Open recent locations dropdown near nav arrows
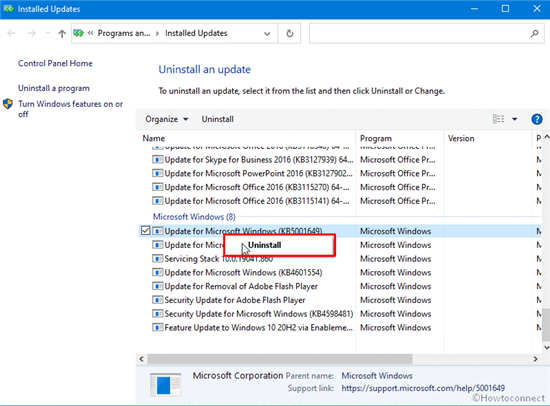This screenshot has width=550, height=406. [48, 34]
